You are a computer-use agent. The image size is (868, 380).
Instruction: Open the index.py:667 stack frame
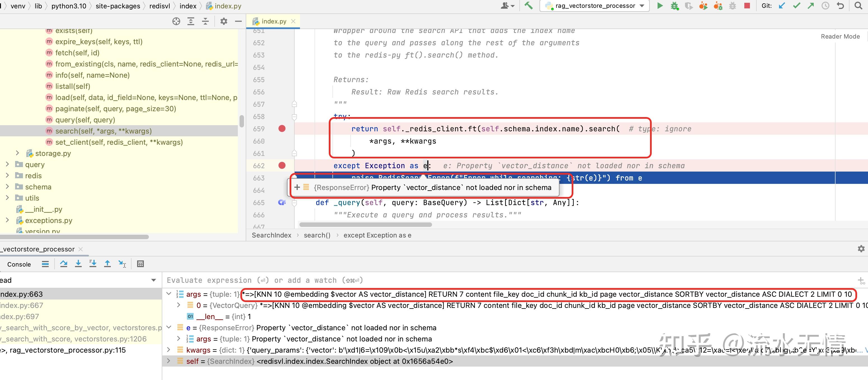click(x=22, y=305)
